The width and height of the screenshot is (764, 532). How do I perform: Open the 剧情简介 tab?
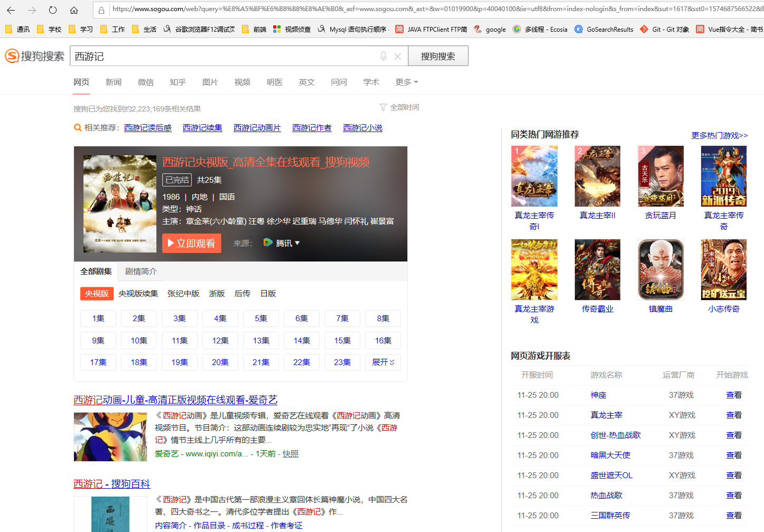141,271
